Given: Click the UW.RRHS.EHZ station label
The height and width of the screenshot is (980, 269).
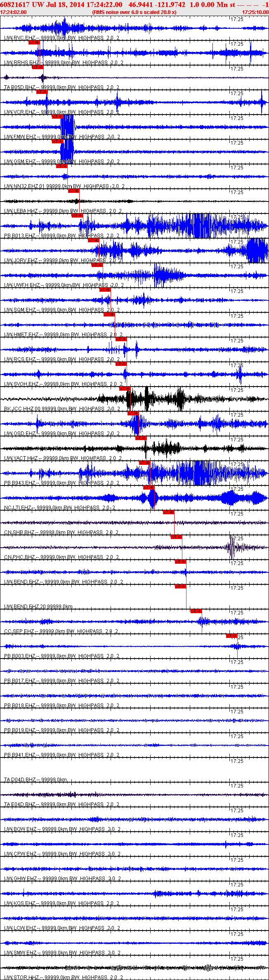Looking at the screenshot, I should coord(64,63).
